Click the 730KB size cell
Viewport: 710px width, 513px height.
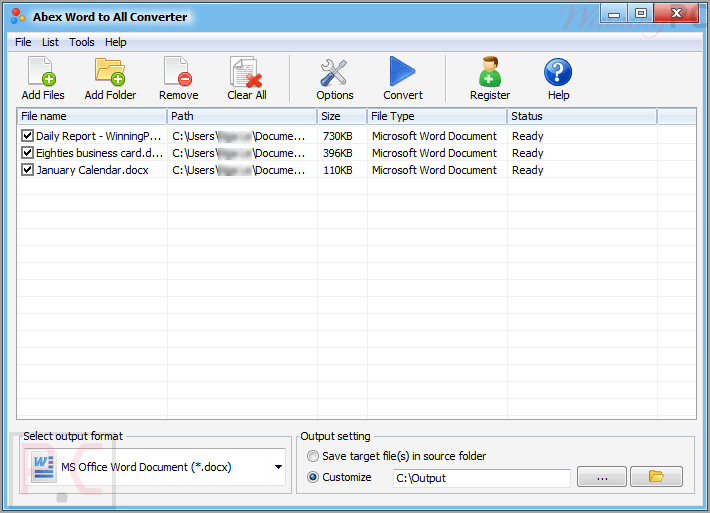click(338, 136)
